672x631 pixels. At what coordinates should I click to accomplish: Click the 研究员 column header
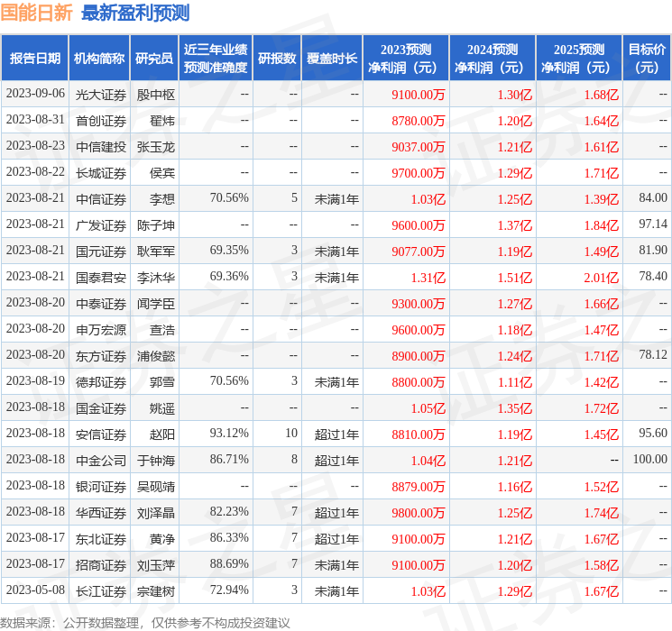(x=154, y=59)
